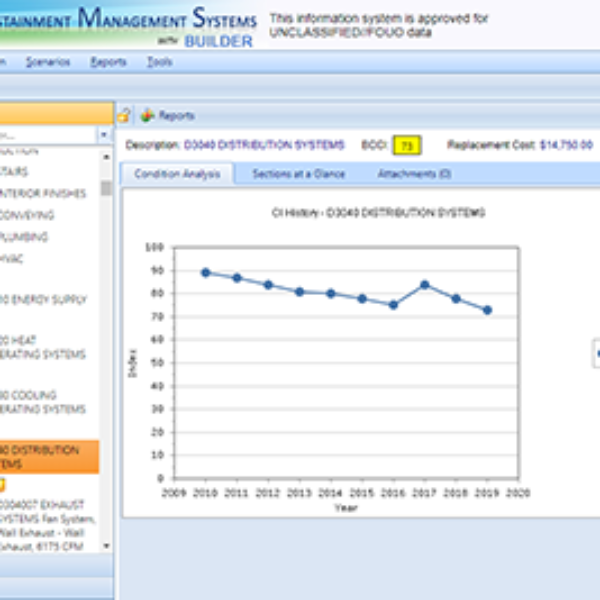Switch to the Attachments (0) tab

[x=413, y=174]
